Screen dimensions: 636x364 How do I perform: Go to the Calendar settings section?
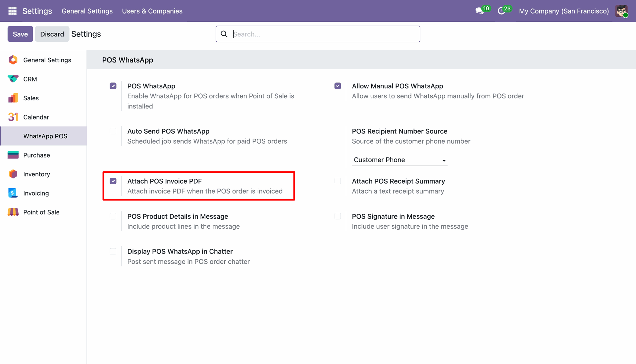43,117
